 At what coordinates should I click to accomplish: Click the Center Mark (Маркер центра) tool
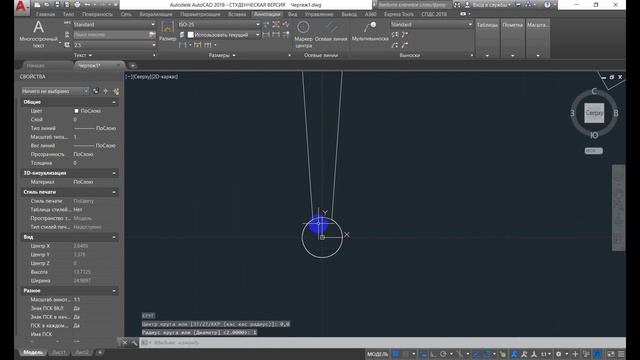303,33
